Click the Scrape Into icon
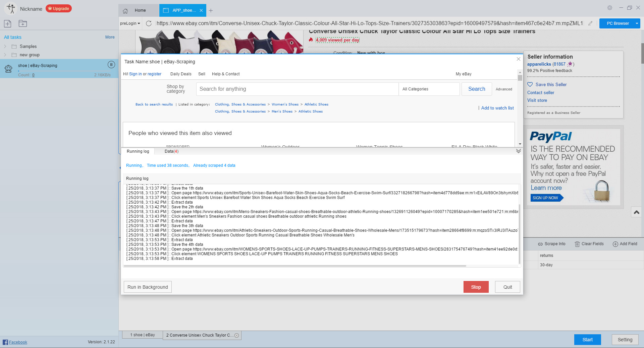 [x=540, y=244]
